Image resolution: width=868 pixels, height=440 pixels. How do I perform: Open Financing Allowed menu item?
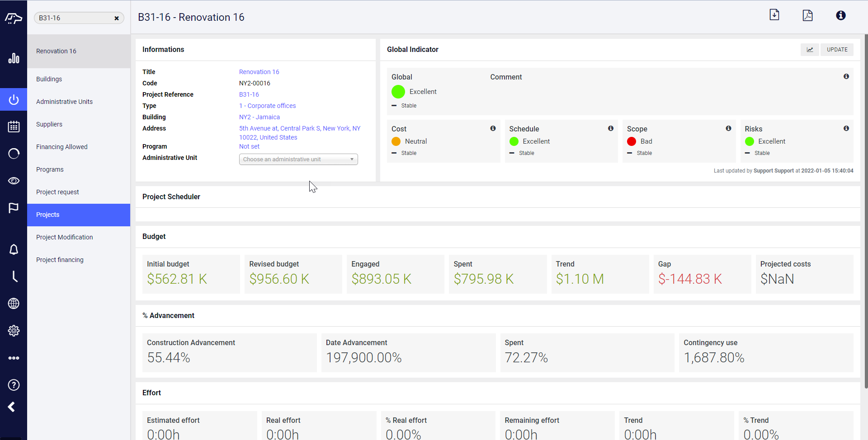tap(62, 147)
